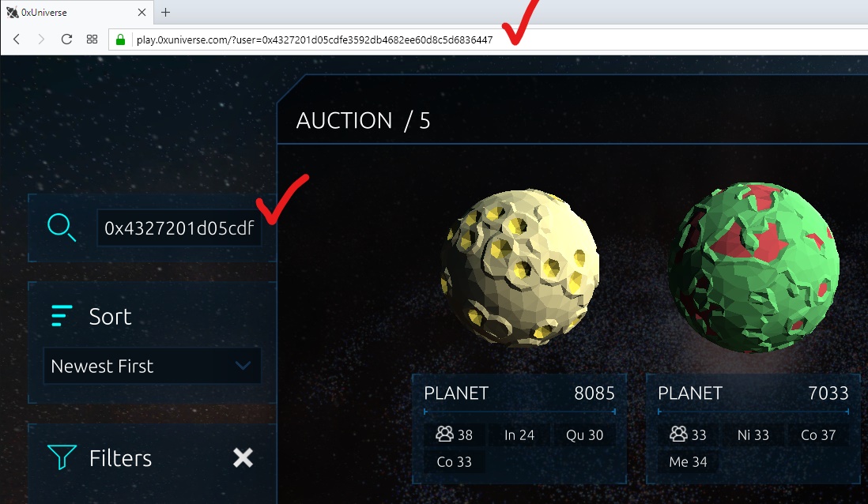Open the Newest First sort dropdown
The height and width of the screenshot is (504, 868).
coord(152,366)
